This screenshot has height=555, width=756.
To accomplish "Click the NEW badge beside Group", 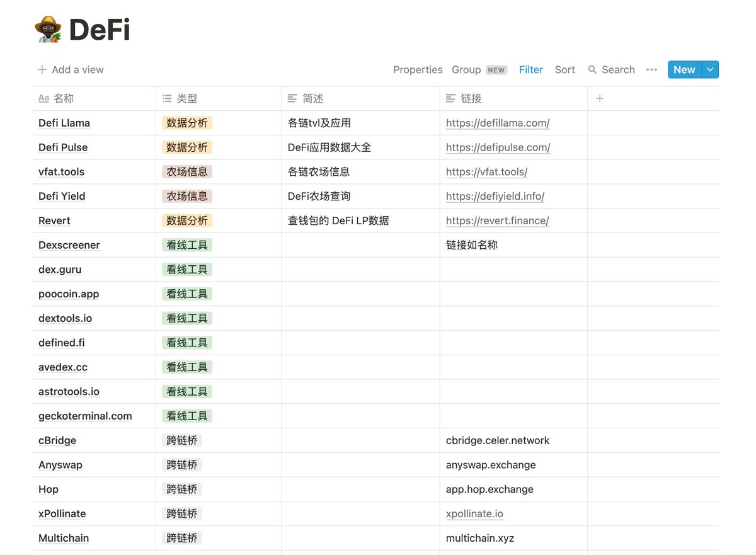I will 496,70.
